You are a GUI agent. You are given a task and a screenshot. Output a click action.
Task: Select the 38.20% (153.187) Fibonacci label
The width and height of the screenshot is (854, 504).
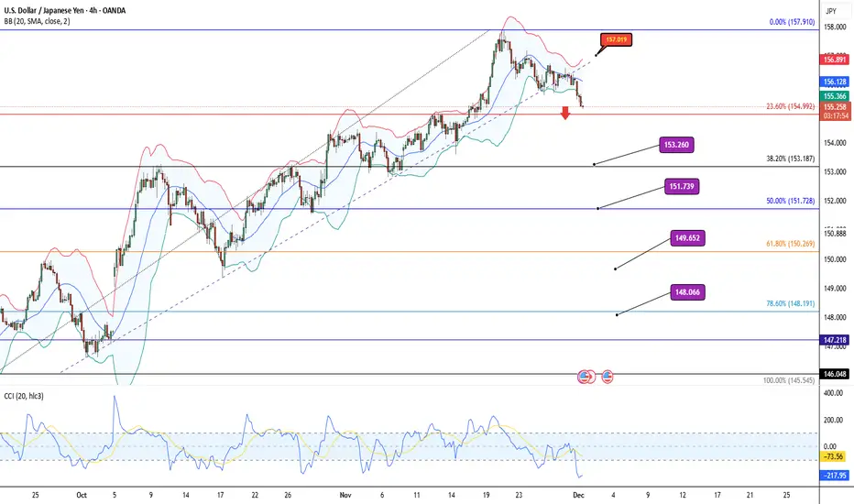click(x=790, y=159)
